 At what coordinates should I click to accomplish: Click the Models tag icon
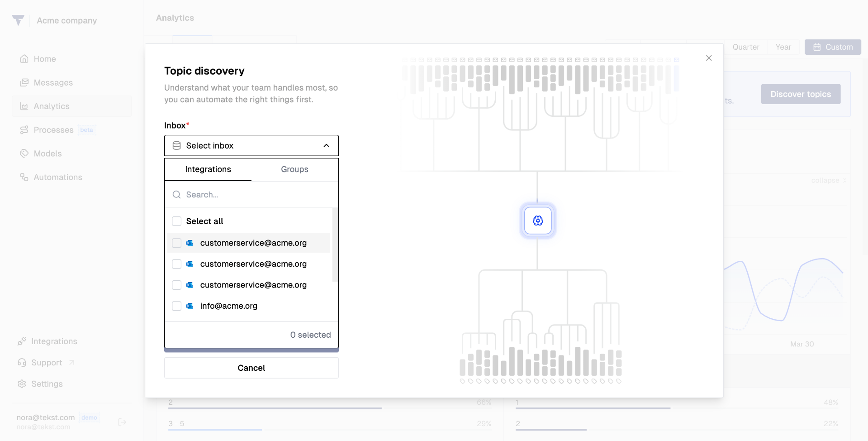[x=24, y=153]
